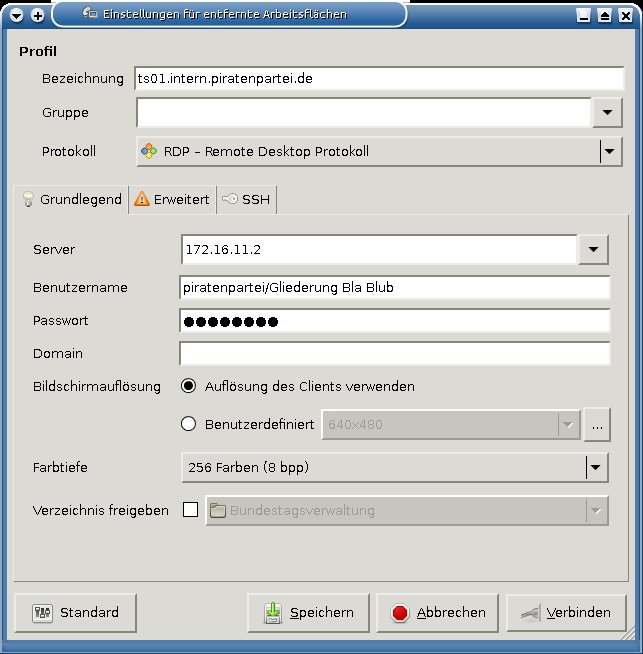Select Auflösung des Clients verwenden option
643x654 pixels.
click(x=189, y=386)
